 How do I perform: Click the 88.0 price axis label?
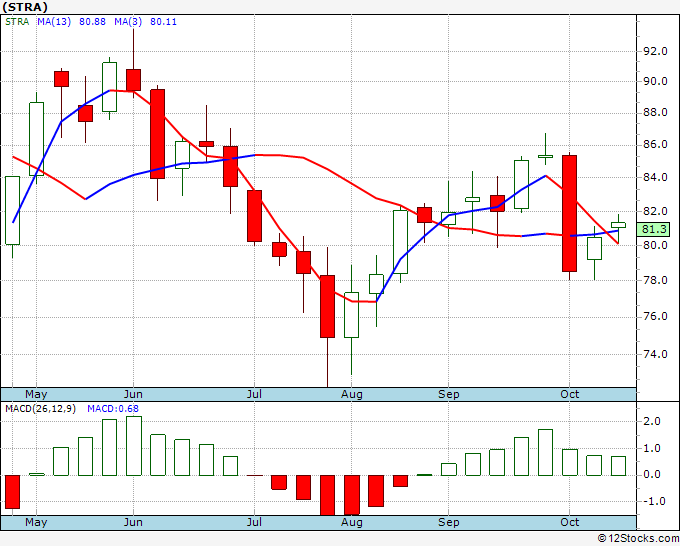tap(655, 113)
